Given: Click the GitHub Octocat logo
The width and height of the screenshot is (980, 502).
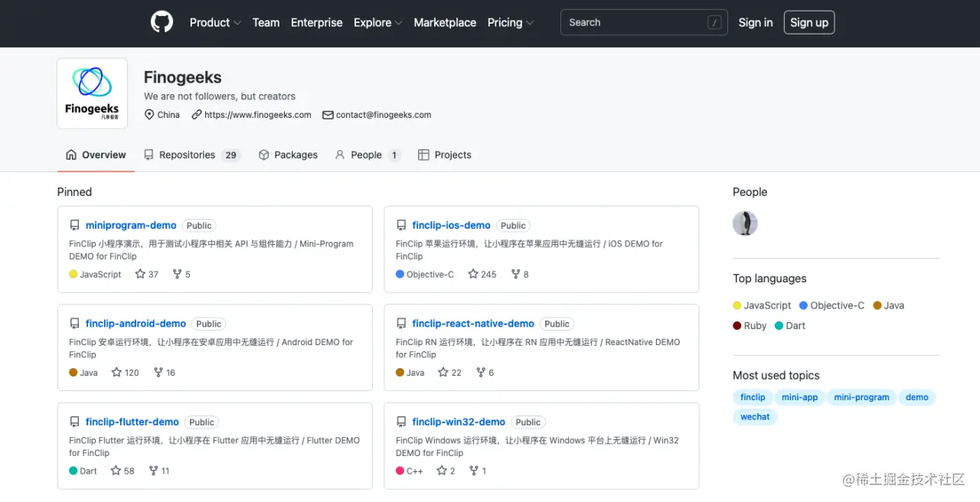Looking at the screenshot, I should click(x=162, y=22).
